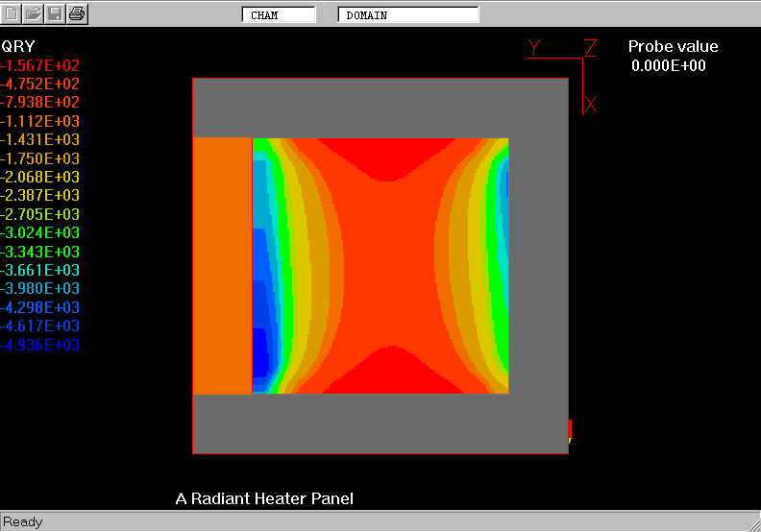Click the CHAM text field
Viewport: 761px width, 532px height.
[278, 14]
